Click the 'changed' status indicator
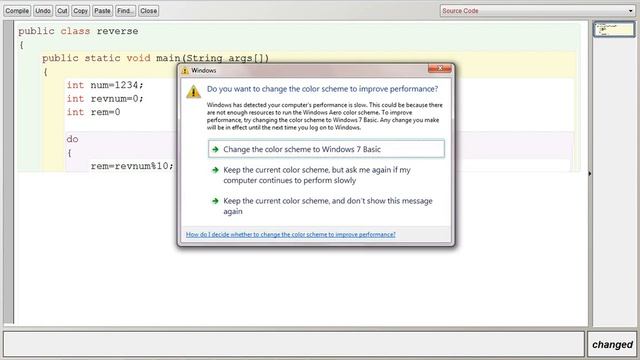The width and height of the screenshot is (640, 360). coord(612,344)
